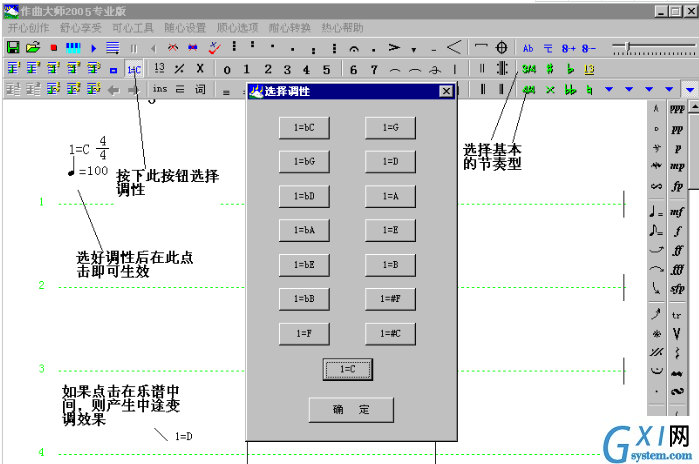The width and height of the screenshot is (699, 464).
Task: Select the ppp dynamic marking
Action: tap(677, 109)
